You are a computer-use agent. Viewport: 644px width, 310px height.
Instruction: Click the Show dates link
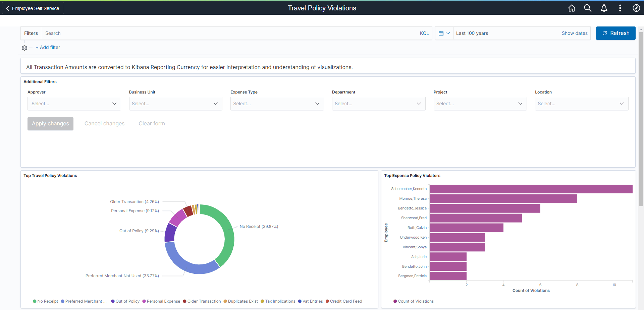point(575,33)
